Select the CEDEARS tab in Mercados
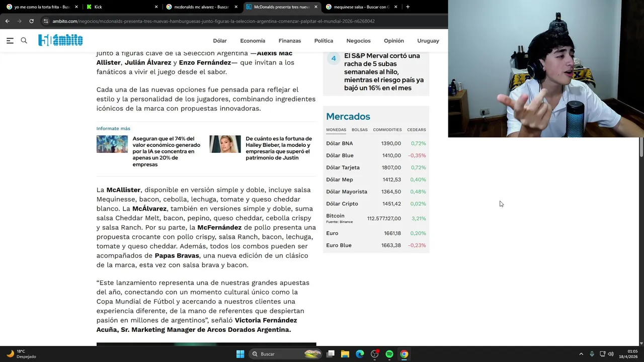This screenshot has height=362, width=644. coord(417,130)
